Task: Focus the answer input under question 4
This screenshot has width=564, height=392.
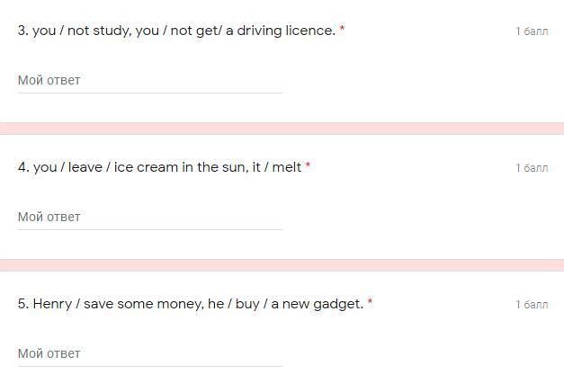Action: 149,217
